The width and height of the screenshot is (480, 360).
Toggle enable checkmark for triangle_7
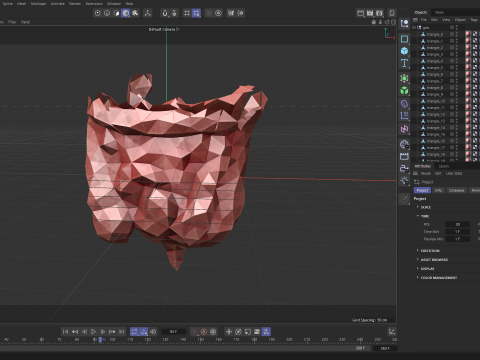452,81
